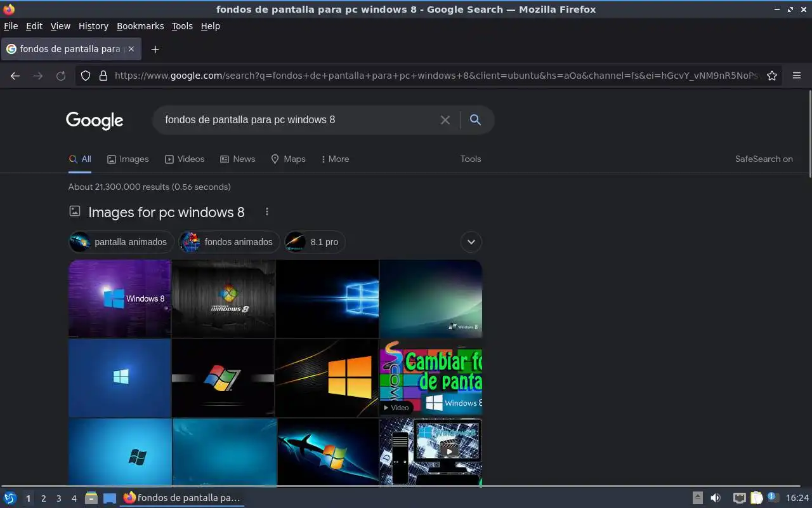Viewport: 812px width, 508px height.
Task: Open the teal aurora Windows 8 thumbnail
Action: click(x=431, y=298)
